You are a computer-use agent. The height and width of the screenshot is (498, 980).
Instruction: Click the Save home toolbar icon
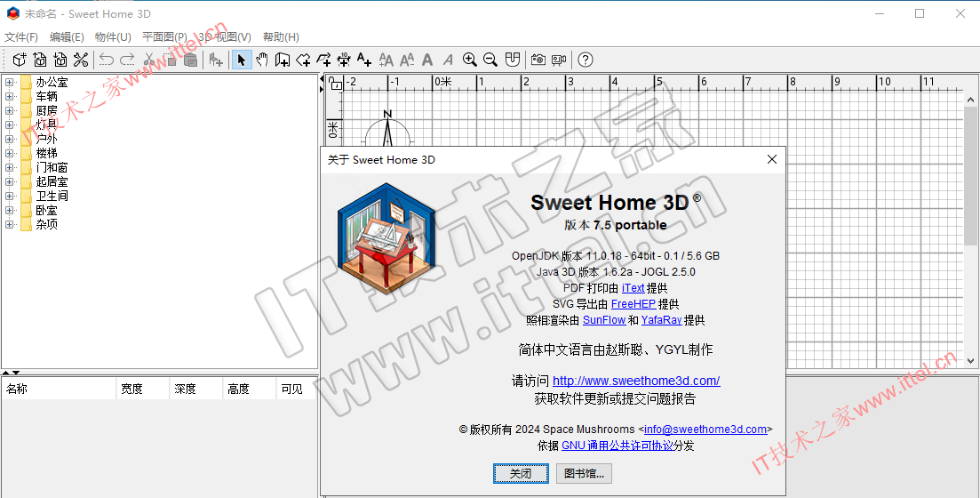(x=60, y=60)
